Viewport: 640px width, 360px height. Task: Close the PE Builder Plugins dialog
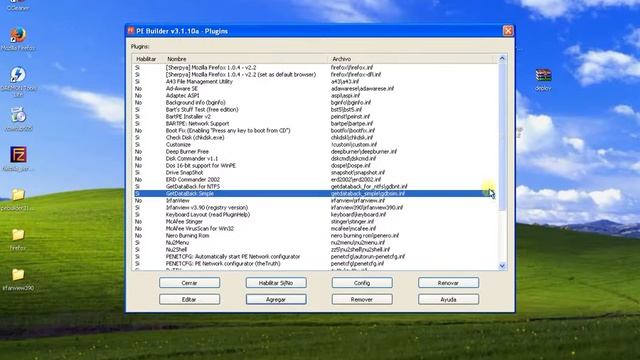click(508, 31)
